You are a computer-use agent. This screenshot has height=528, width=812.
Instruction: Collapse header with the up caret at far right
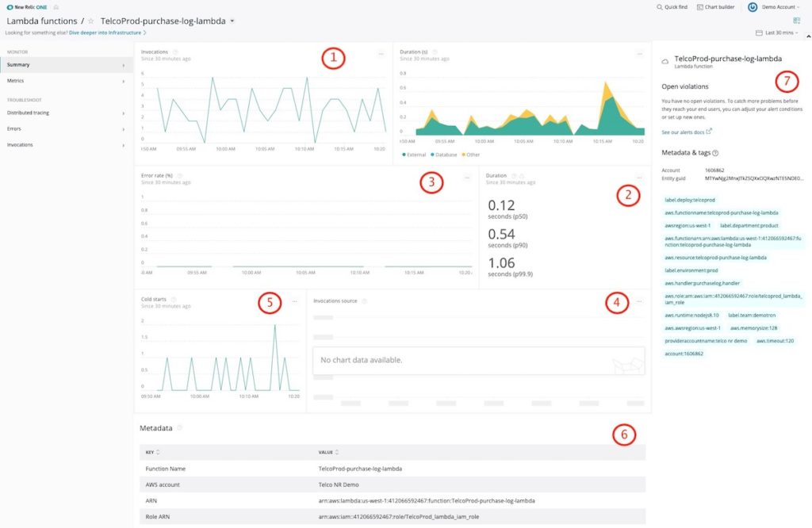click(808, 36)
